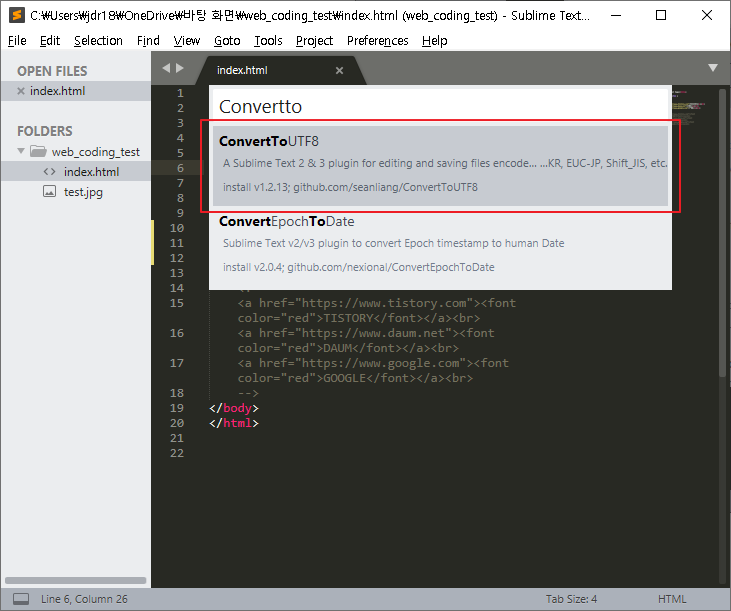Open the Goto menu
This screenshot has width=731, height=611.
227,41
